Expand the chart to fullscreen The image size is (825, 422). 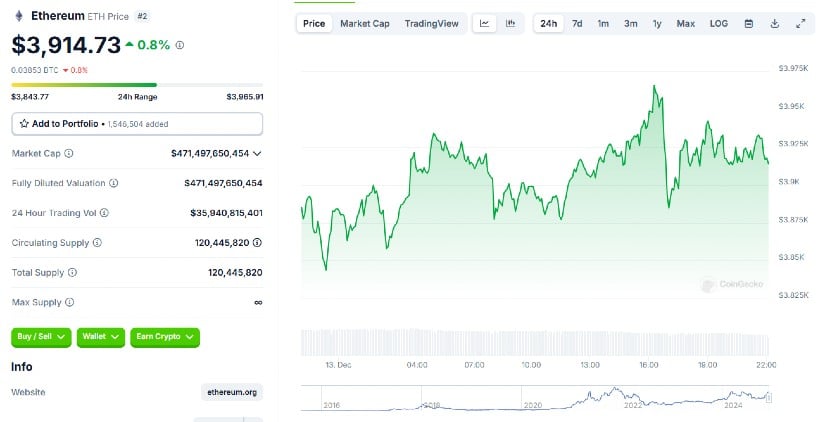800,23
